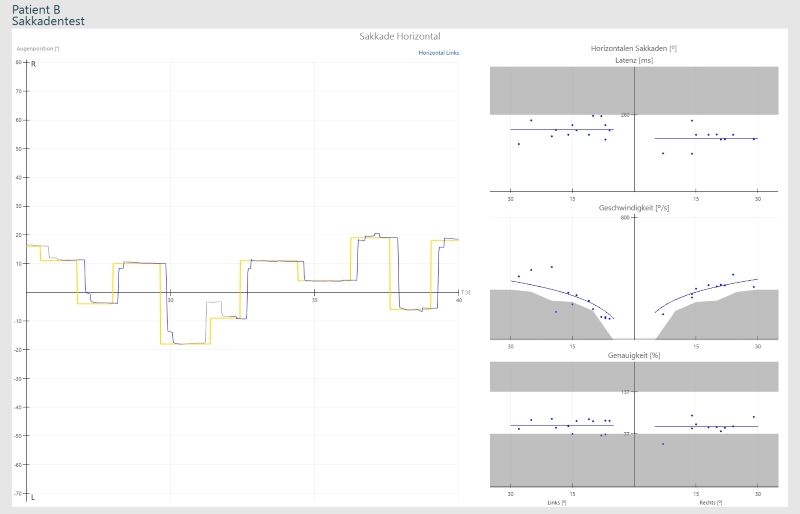Select the "Patient B" header text
800x514 pixels.
[x=36, y=9]
